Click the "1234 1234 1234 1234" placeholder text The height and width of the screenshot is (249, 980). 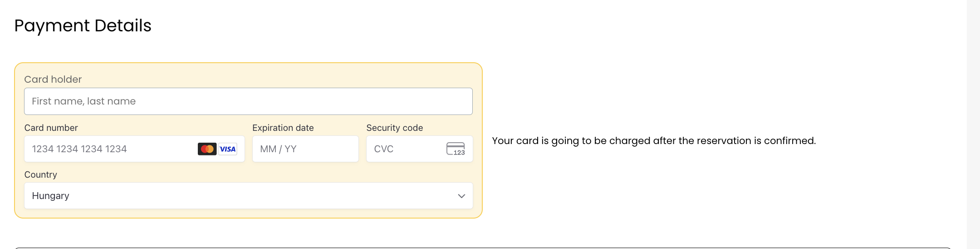click(x=79, y=149)
